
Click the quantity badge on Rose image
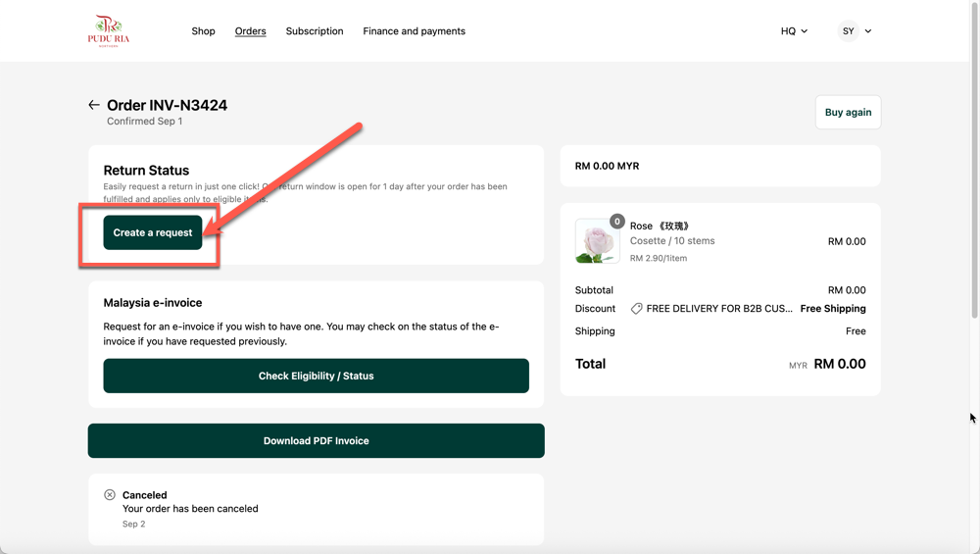pyautogui.click(x=616, y=222)
